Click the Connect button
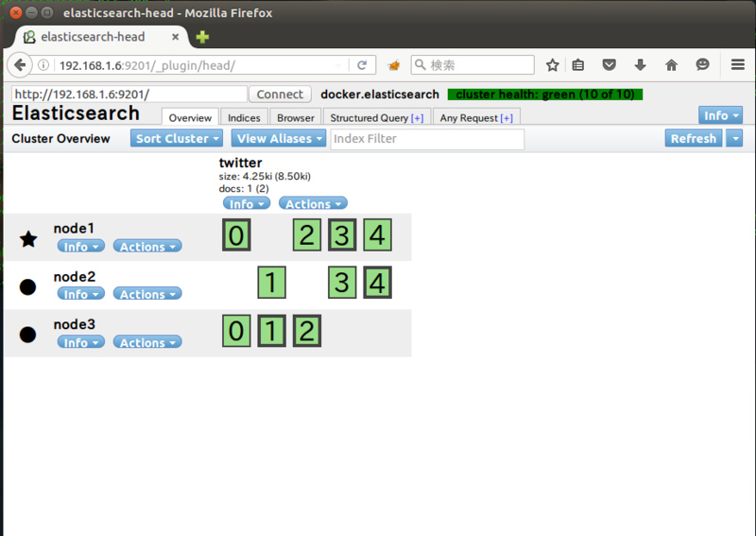This screenshot has width=756, height=536. tap(280, 95)
